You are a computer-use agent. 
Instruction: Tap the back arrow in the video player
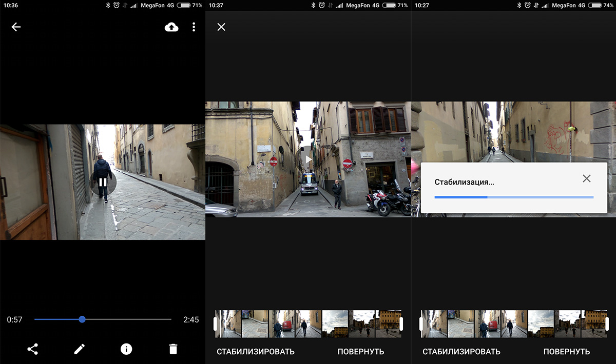[16, 27]
